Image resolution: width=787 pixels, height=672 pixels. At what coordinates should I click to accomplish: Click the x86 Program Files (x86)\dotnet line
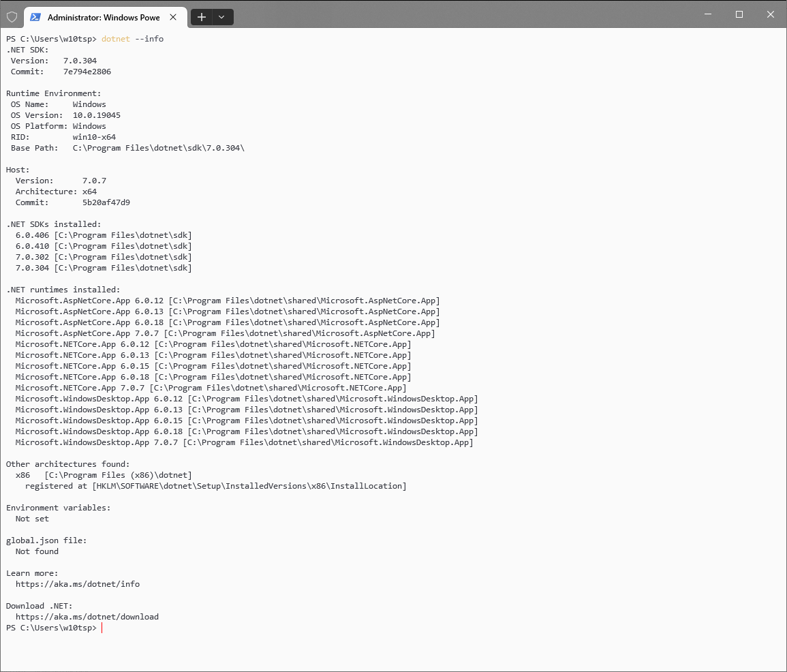pyautogui.click(x=104, y=475)
